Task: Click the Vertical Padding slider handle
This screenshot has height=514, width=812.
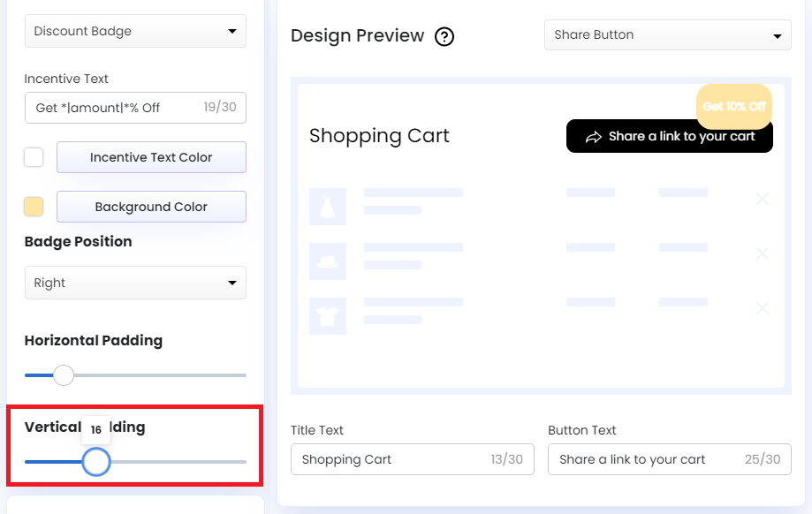Action: click(x=96, y=462)
